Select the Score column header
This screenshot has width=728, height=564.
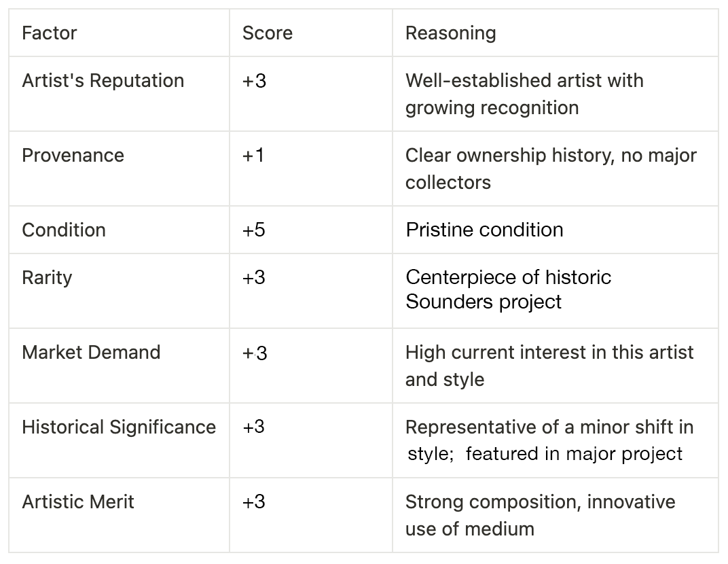point(268,33)
